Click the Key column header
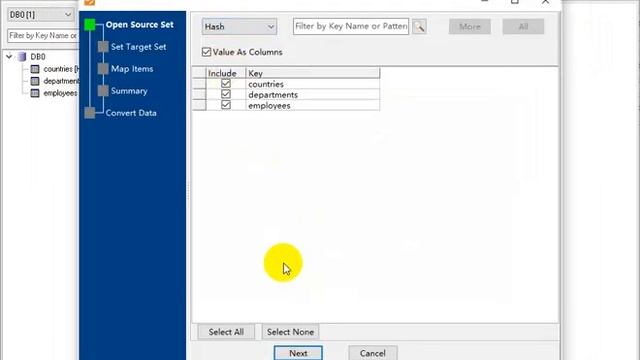Image resolution: width=640 pixels, height=360 pixels. [313, 73]
